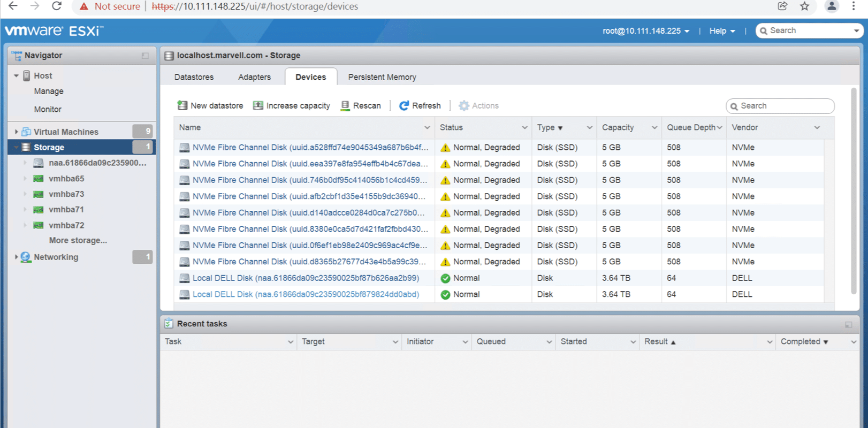
Task: Expand the Networking tree node
Action: pyautogui.click(x=16, y=257)
